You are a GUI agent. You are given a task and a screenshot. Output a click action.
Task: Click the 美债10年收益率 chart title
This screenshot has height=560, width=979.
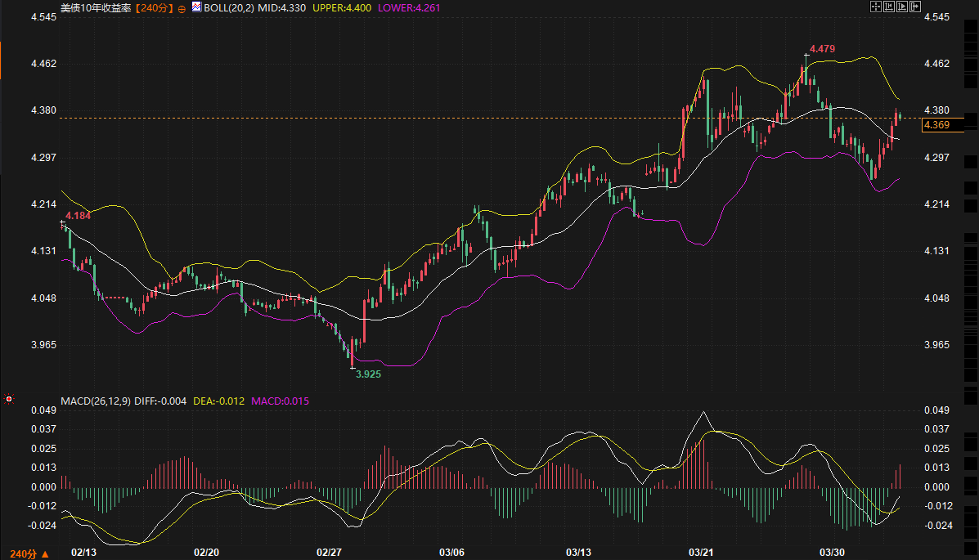pos(96,7)
